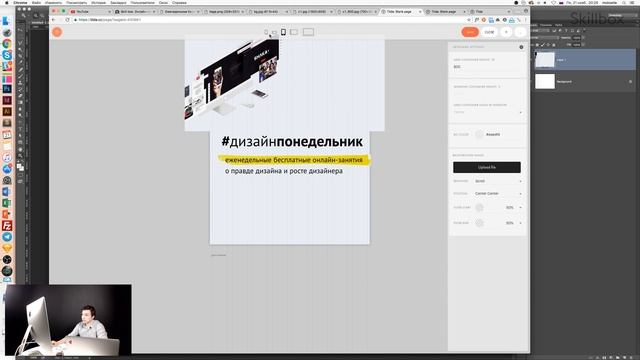This screenshot has width=640, height=360.
Task: Bookmark this page with the star icon
Action: 469,20
